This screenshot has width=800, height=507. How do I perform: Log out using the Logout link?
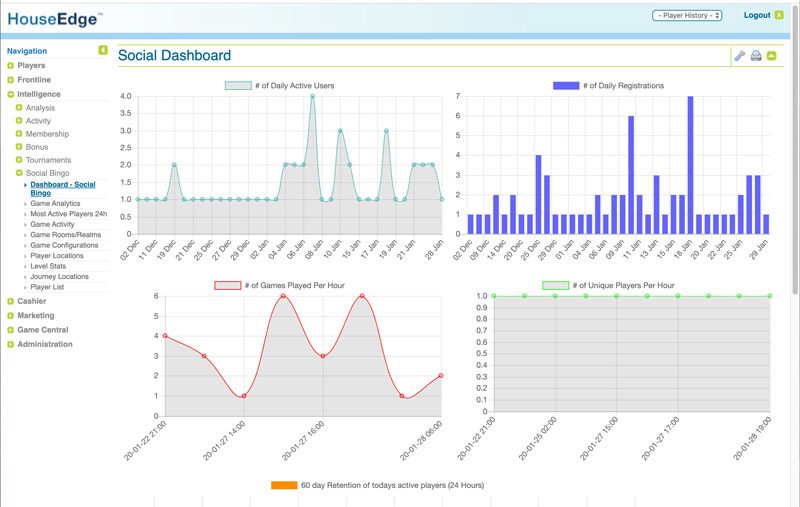point(757,15)
